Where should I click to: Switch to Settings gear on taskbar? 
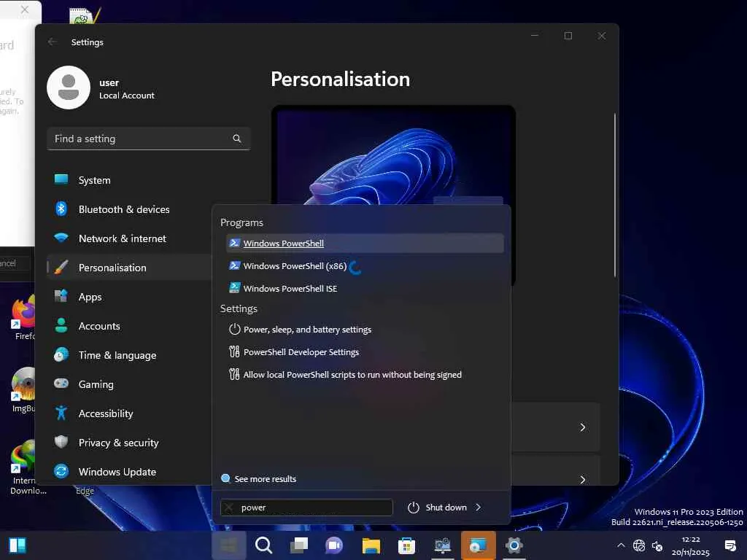coord(514,545)
